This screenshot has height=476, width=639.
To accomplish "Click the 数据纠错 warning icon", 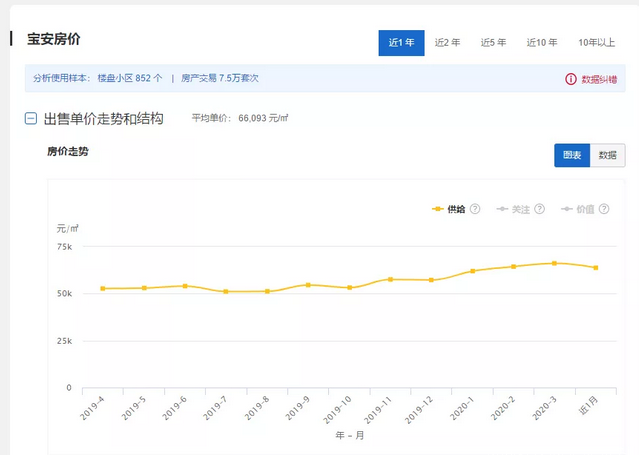I will point(571,78).
